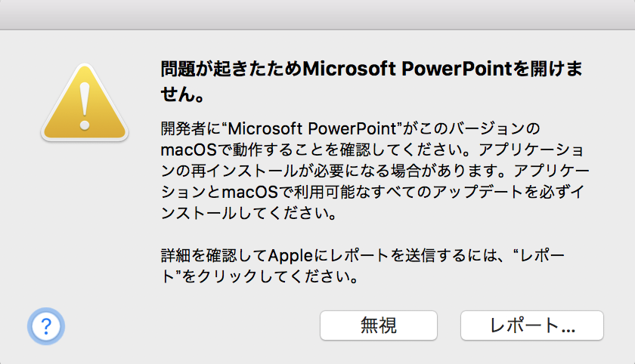635x364 pixels.
Task: Click the paragraph beginning with 詳細を確認して
Action: (362, 266)
